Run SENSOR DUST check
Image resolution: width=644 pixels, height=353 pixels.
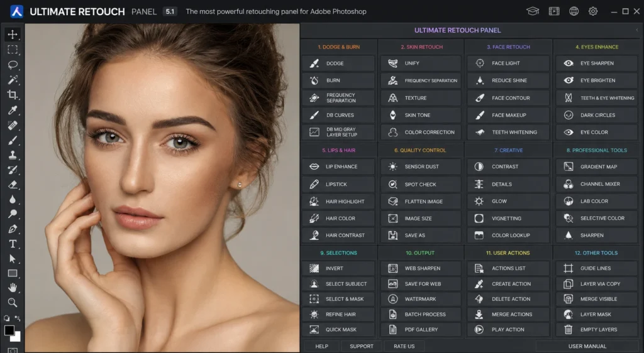[x=421, y=166]
